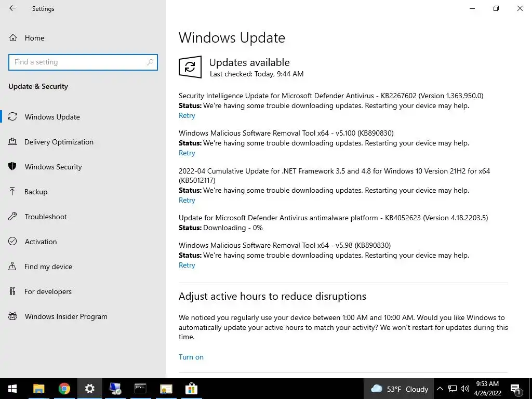This screenshot has height=399, width=532.
Task: Open the Windows Start menu
Action: click(x=12, y=389)
